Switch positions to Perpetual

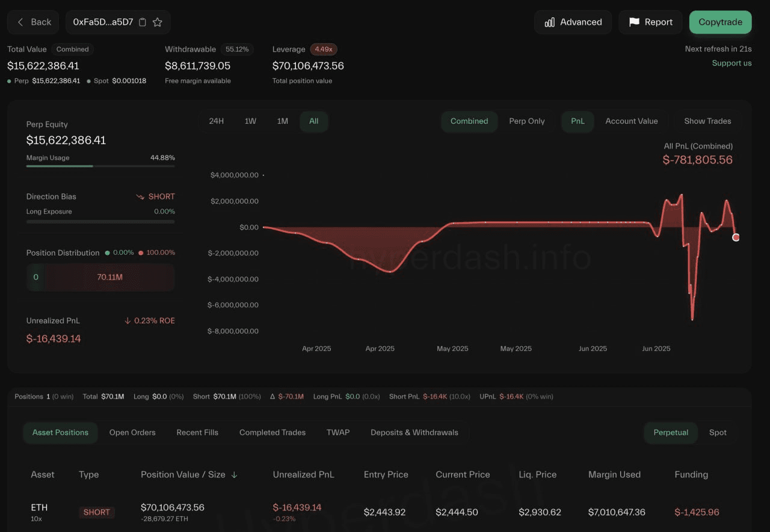(671, 432)
